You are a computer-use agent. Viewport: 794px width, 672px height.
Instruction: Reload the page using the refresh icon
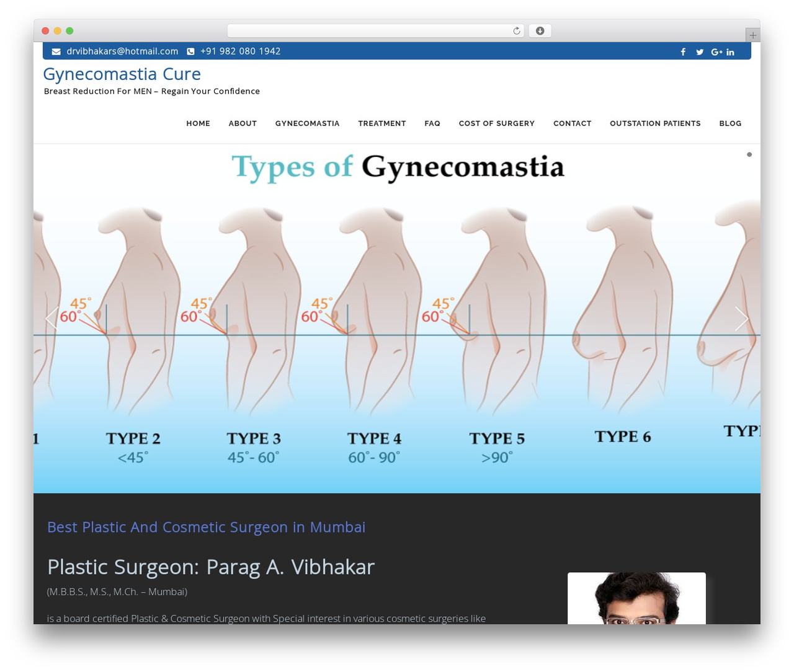pyautogui.click(x=517, y=31)
